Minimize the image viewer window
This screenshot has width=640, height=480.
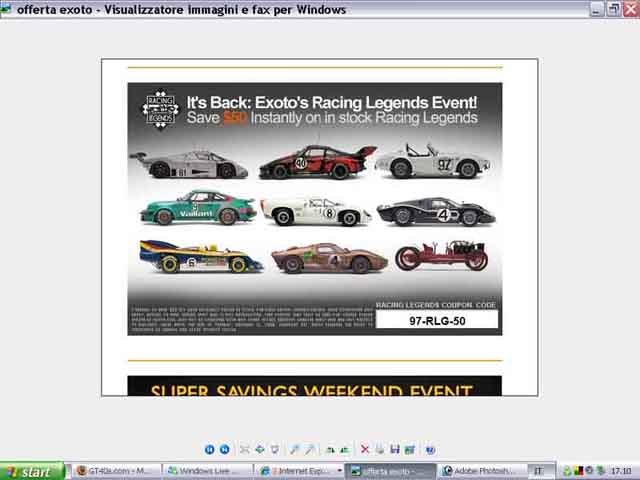pyautogui.click(x=597, y=9)
